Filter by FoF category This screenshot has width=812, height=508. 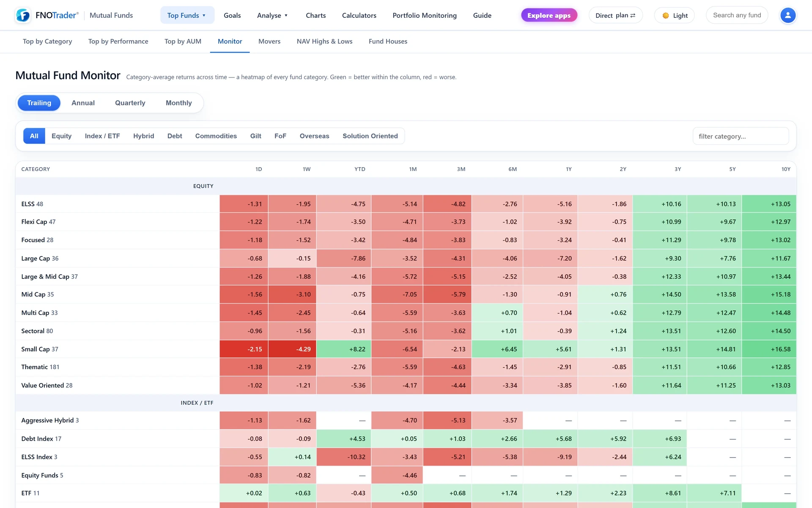[280, 136]
